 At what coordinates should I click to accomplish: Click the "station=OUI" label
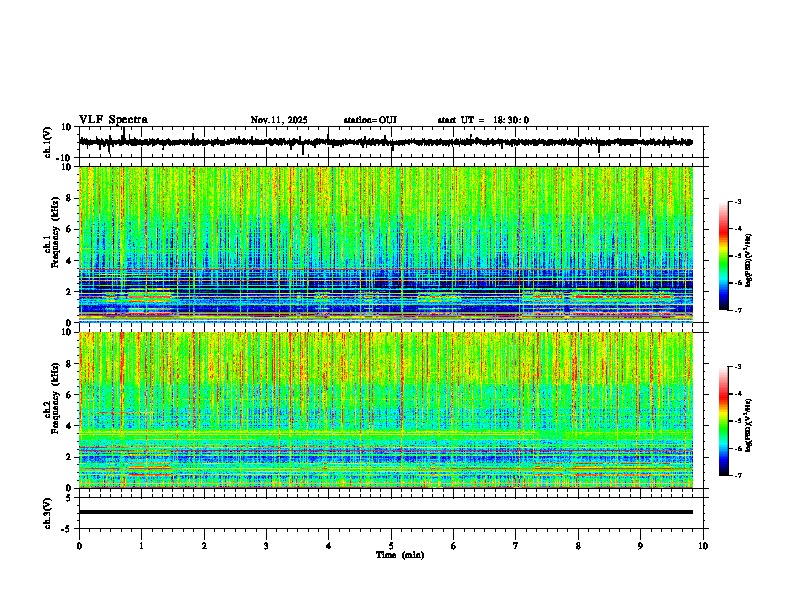tap(370, 120)
